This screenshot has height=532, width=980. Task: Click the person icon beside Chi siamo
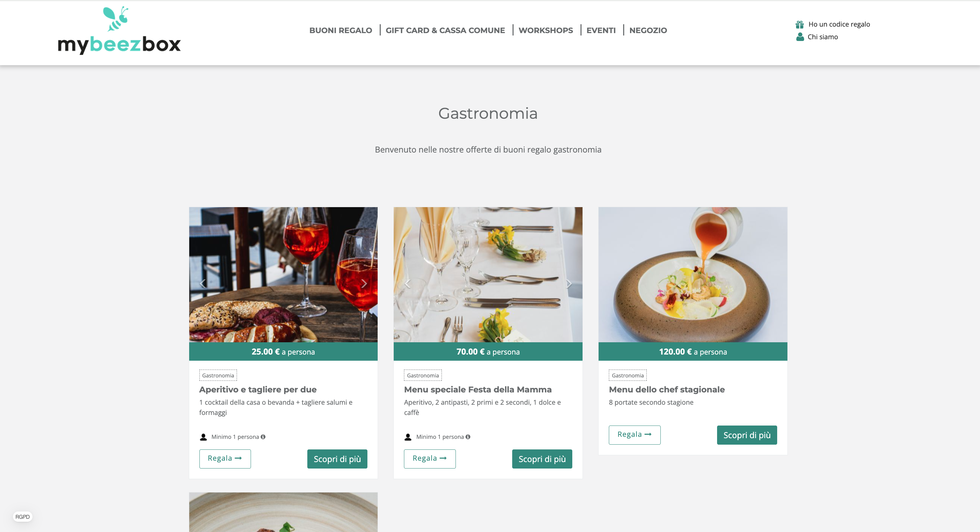800,37
